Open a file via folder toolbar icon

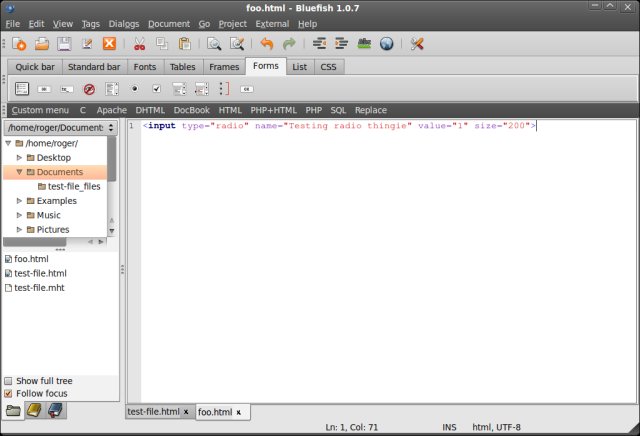(x=42, y=43)
